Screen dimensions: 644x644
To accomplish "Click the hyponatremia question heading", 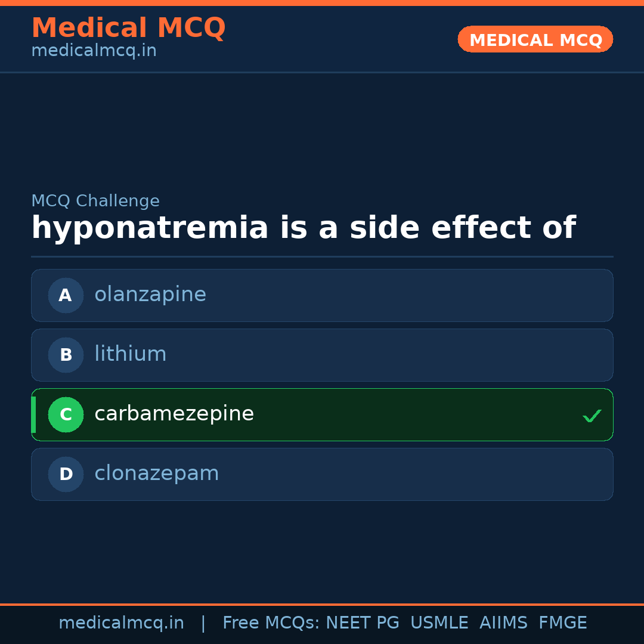I will 303,228.
